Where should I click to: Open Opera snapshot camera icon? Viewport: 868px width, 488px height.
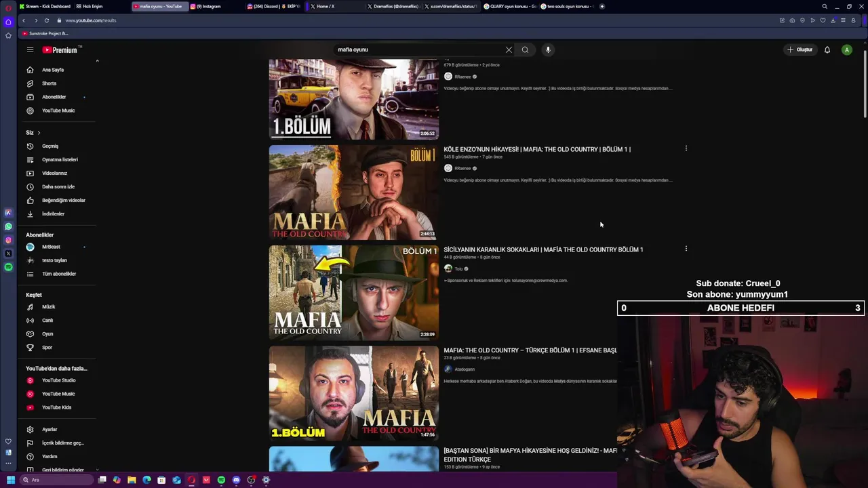pos(792,20)
